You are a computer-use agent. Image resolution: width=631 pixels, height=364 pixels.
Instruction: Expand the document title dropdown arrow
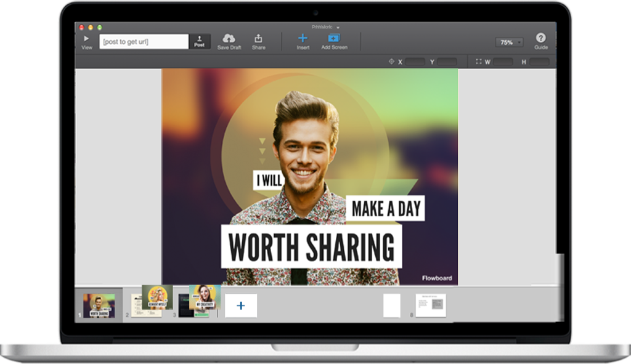[x=338, y=28]
